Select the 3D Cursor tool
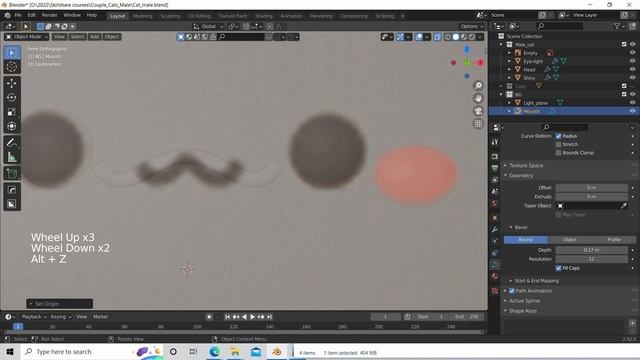This screenshot has width=640, height=360. pos(12,67)
